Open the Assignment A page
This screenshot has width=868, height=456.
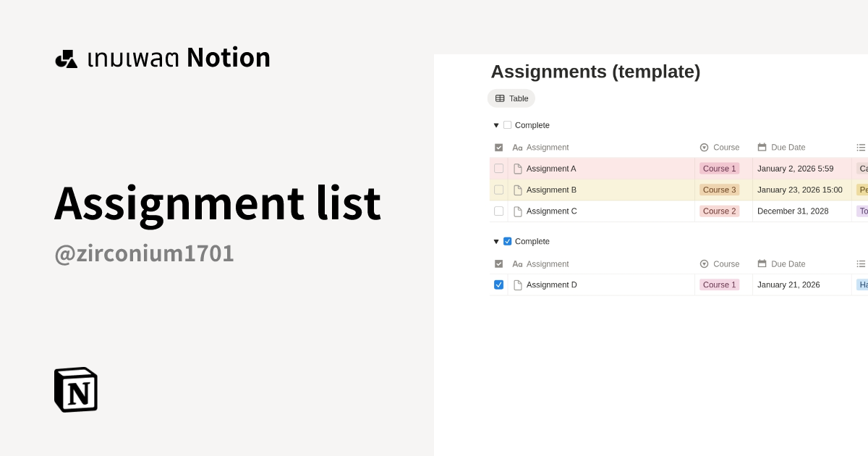(x=551, y=169)
